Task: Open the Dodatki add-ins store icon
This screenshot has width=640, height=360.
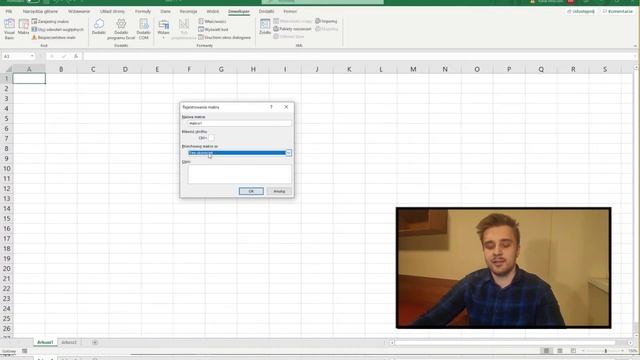Action: pos(99,27)
